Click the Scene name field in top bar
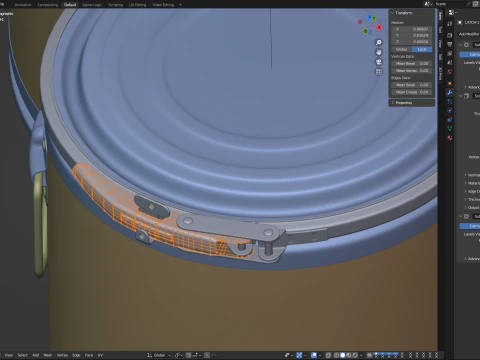The image size is (480, 360). (x=450, y=4)
